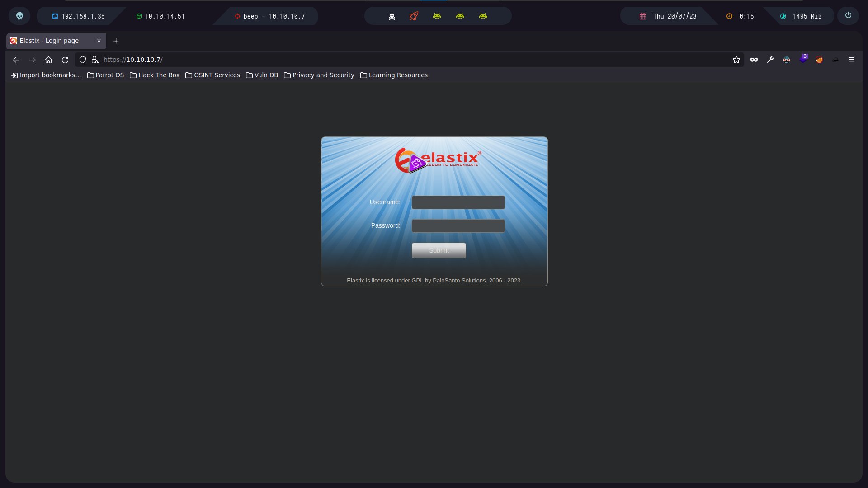
Task: Select the skull and crossbones workspace icon
Action: coord(392,16)
